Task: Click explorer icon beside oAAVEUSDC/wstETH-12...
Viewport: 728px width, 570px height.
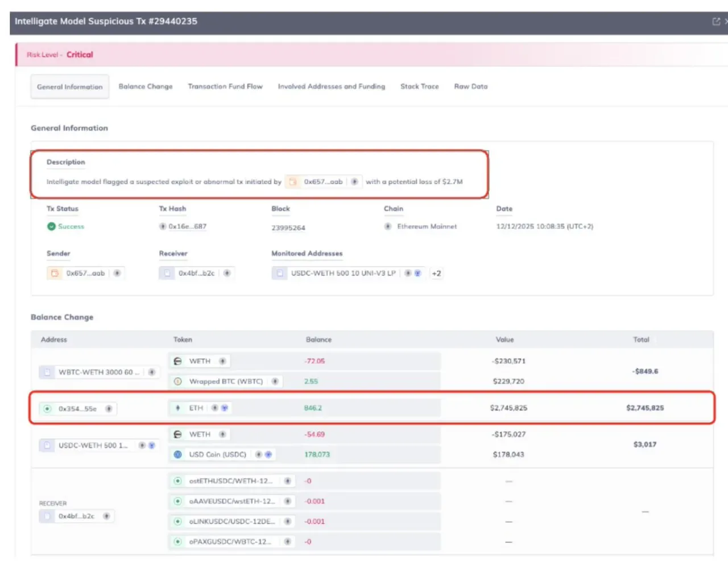Action: (288, 501)
